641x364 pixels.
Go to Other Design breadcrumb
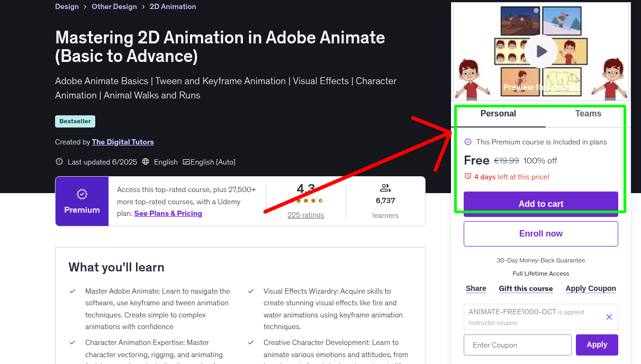(x=114, y=7)
